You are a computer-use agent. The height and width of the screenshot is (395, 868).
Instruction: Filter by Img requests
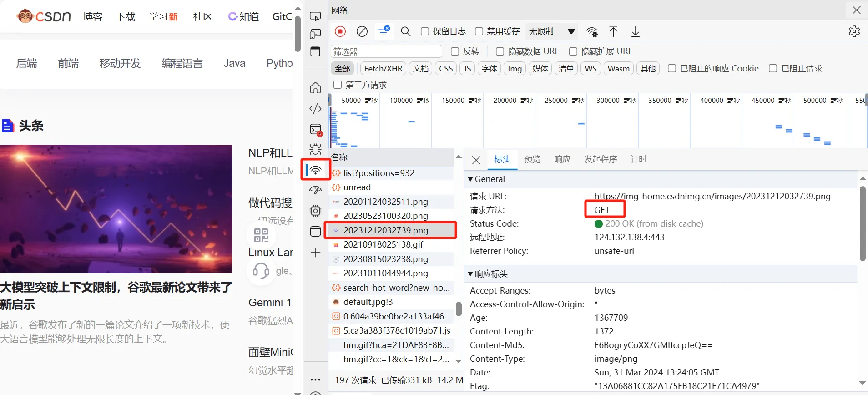(x=515, y=68)
